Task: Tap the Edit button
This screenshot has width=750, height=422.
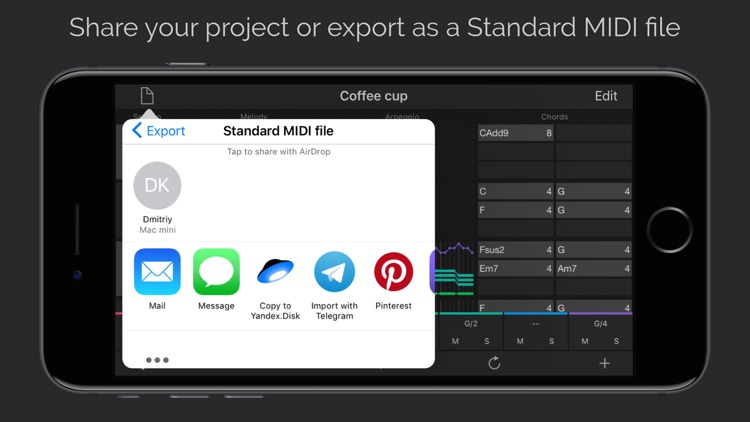Action: click(x=606, y=96)
